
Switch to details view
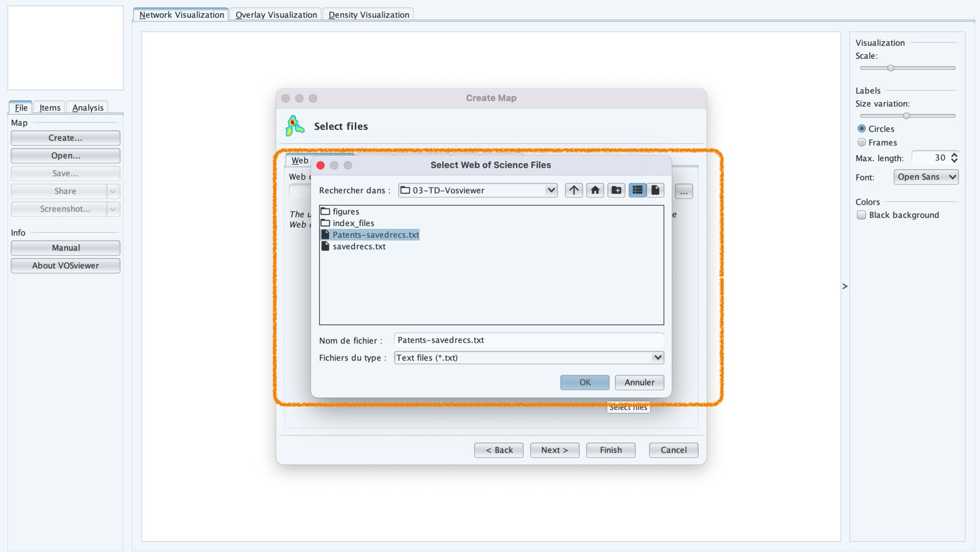655,190
